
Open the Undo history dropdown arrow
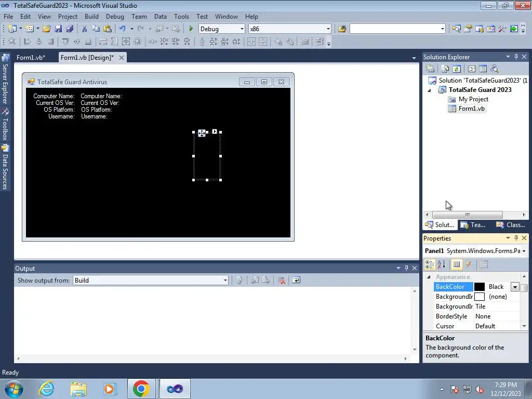pos(131,29)
